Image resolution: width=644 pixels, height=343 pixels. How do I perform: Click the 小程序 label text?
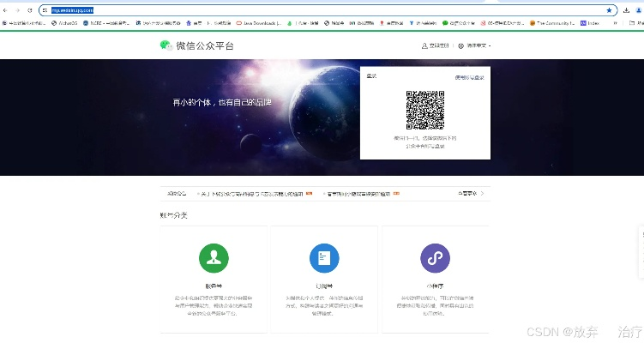point(435,286)
